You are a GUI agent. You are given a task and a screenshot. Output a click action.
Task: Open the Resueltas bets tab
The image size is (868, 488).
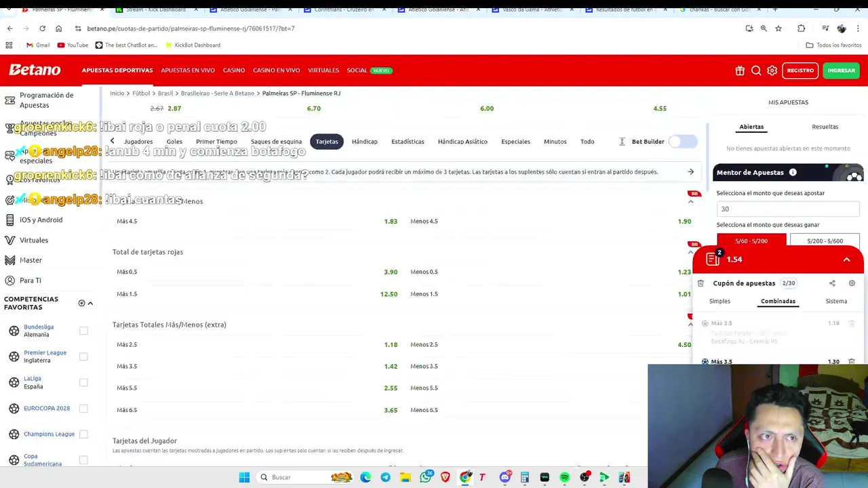825,127
